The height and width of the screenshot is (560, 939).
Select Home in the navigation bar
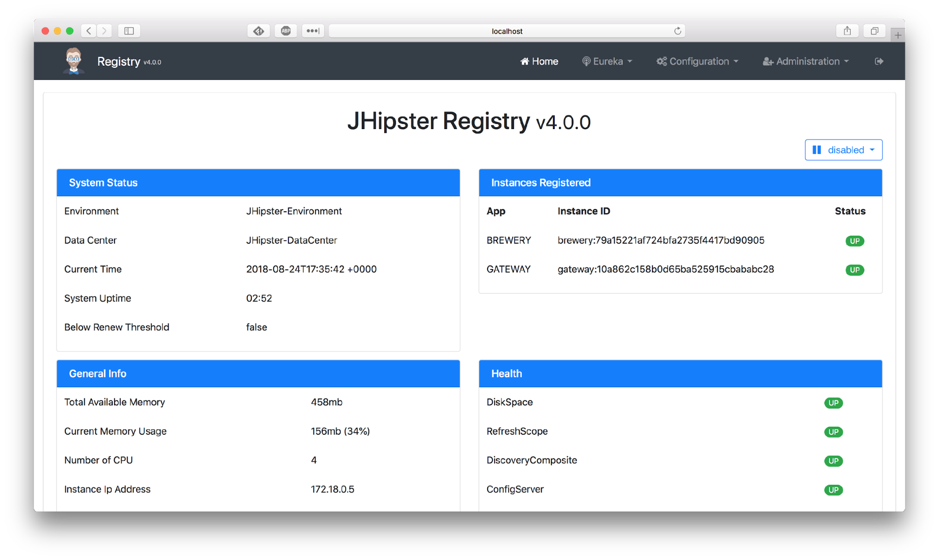click(539, 61)
